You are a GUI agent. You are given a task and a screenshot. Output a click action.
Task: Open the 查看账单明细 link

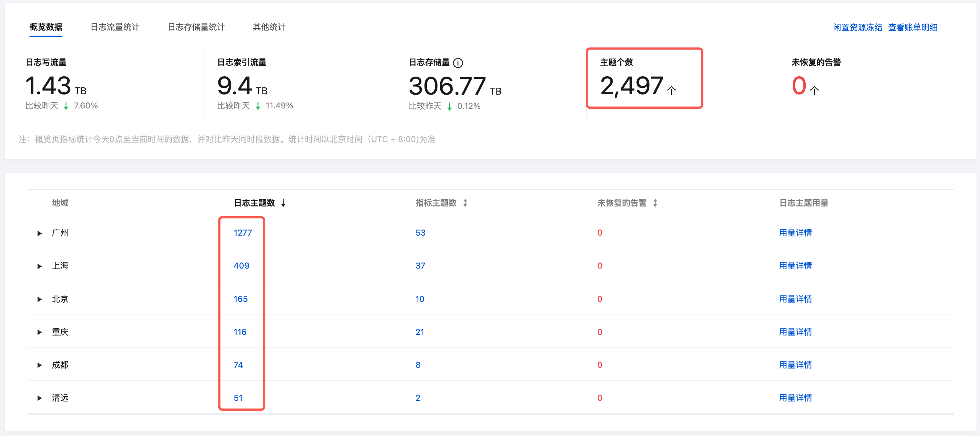[913, 28]
